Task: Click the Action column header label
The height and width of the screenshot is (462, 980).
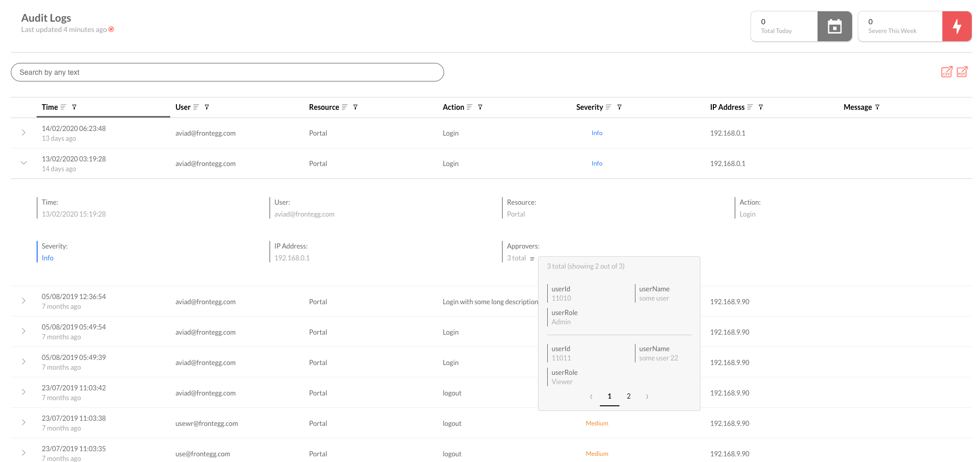Action: (x=453, y=107)
